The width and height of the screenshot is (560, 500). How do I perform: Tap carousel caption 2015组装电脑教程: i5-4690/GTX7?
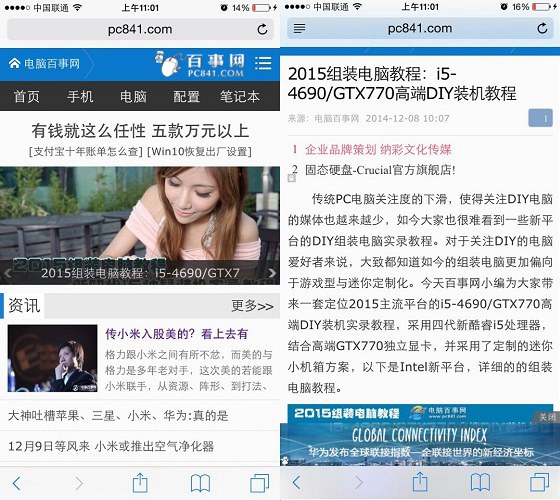(140, 273)
